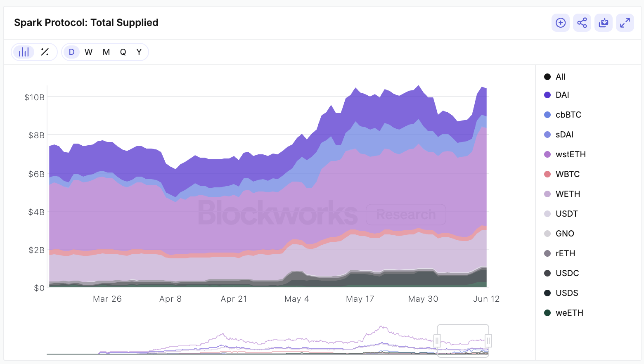Viewport: 644px width, 364px height.
Task: Open the share chart icon
Action: tap(582, 23)
